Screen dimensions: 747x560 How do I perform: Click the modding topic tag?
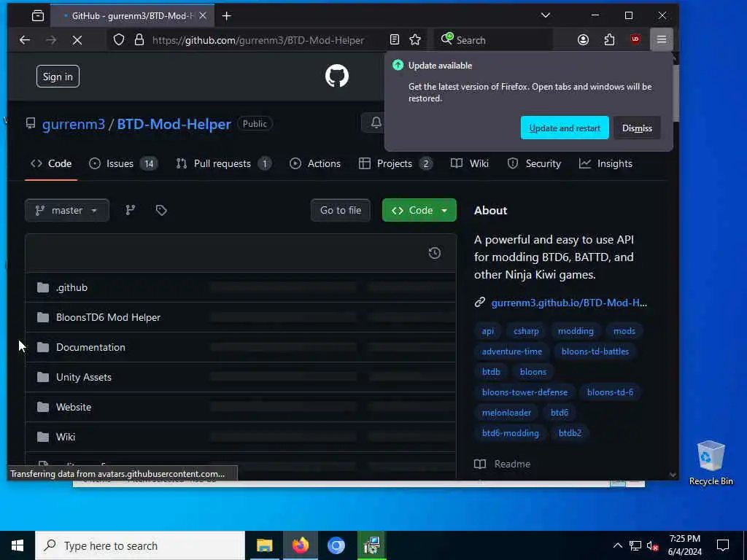(x=576, y=331)
